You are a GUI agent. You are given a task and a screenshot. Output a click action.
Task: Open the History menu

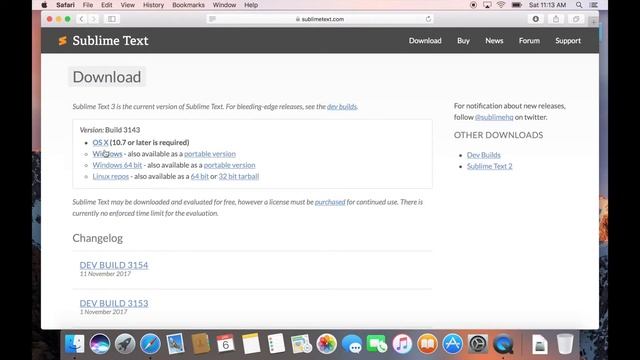pyautogui.click(x=153, y=5)
